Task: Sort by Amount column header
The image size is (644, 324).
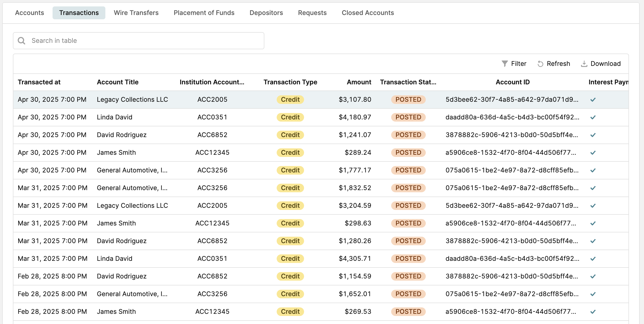Action: 359,82
